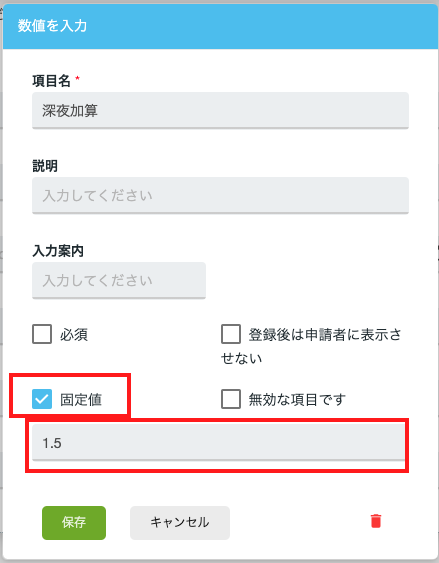
Task: Click the 無効な項目です label text
Action: (297, 399)
